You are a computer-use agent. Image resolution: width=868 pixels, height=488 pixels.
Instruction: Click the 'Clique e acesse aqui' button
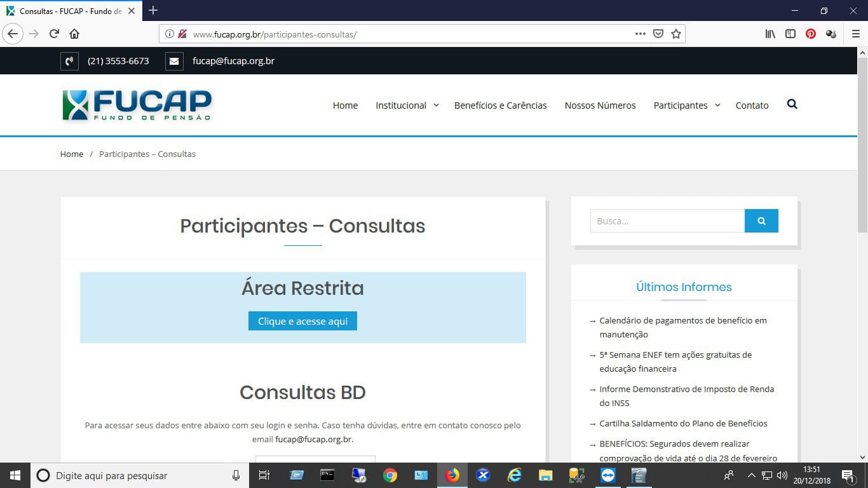pyautogui.click(x=302, y=321)
